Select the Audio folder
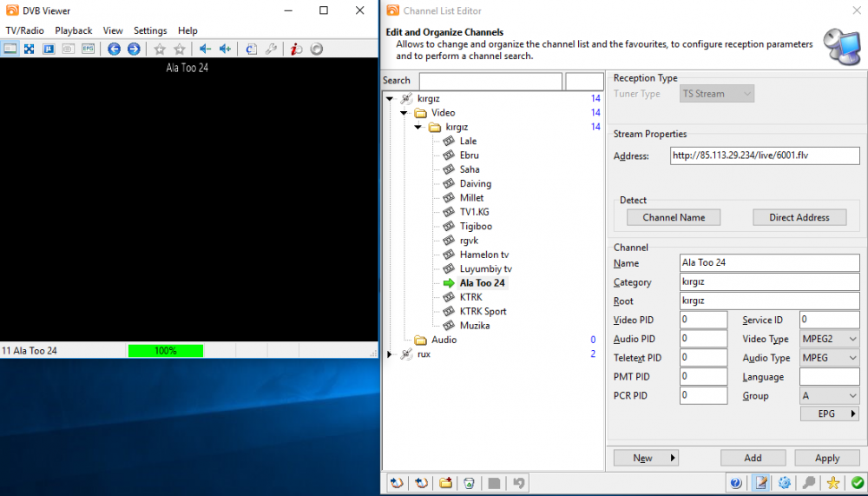868x496 pixels. click(444, 340)
